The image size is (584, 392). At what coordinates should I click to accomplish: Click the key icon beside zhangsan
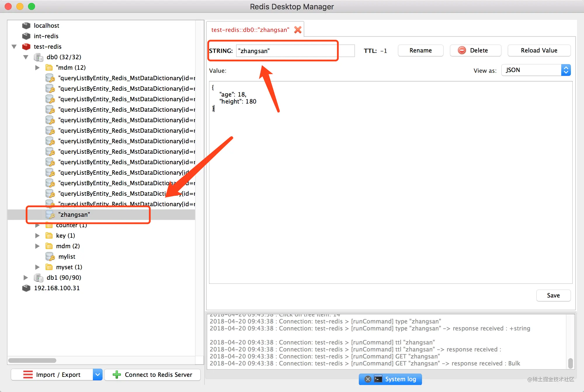[x=50, y=215]
